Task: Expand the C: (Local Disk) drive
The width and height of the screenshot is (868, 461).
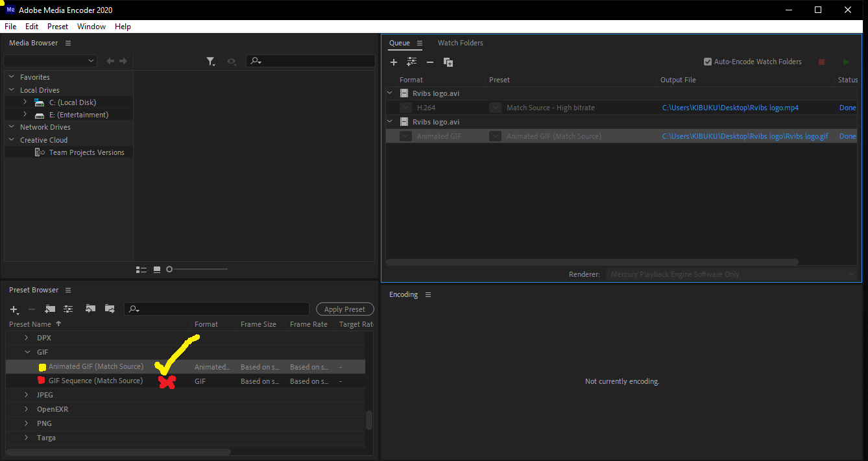Action: [x=25, y=102]
